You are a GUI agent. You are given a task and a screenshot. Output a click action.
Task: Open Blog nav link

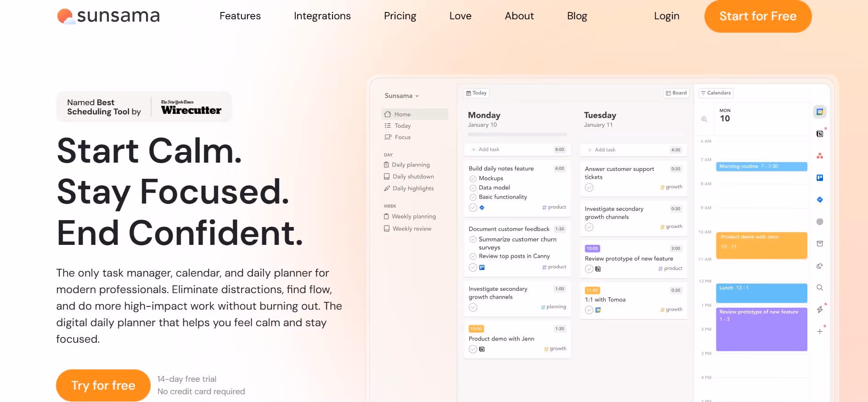click(x=577, y=16)
